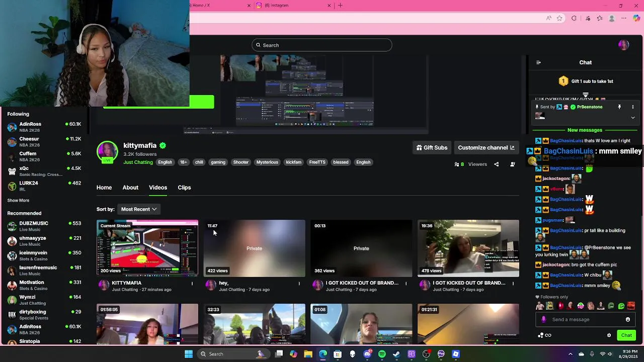
Task: Open the Clips tab
Action: click(184, 188)
